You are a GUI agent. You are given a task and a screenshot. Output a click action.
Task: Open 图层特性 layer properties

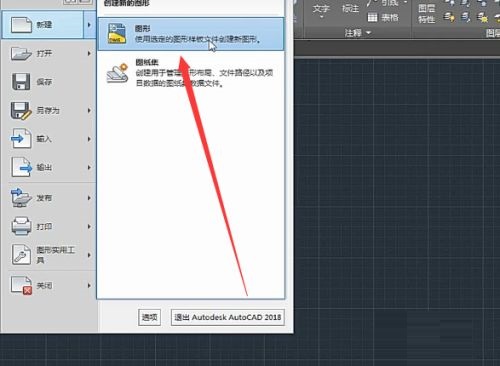point(427,14)
